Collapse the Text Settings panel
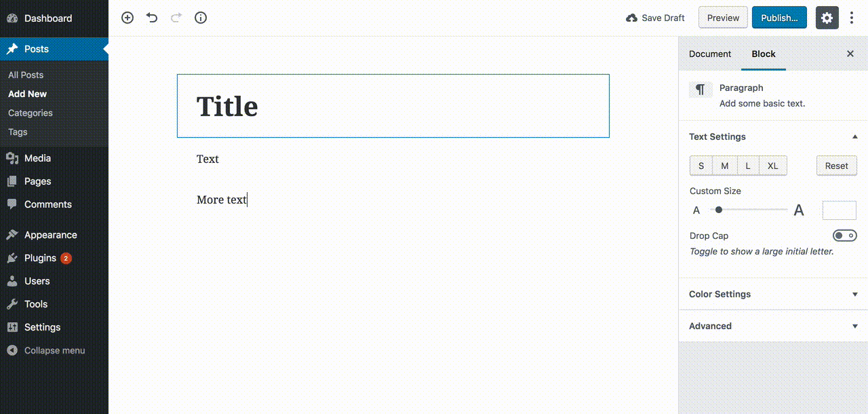This screenshot has width=868, height=414. [854, 136]
